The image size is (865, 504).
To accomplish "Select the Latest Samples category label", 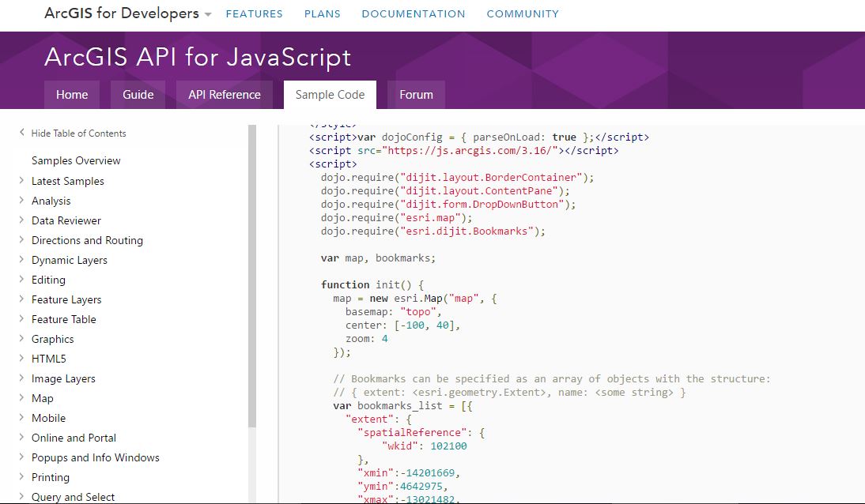I will pyautogui.click(x=67, y=181).
